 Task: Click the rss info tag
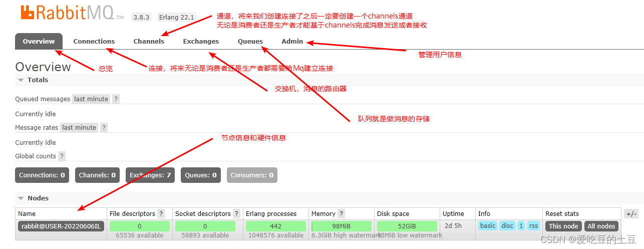pyautogui.click(x=533, y=225)
